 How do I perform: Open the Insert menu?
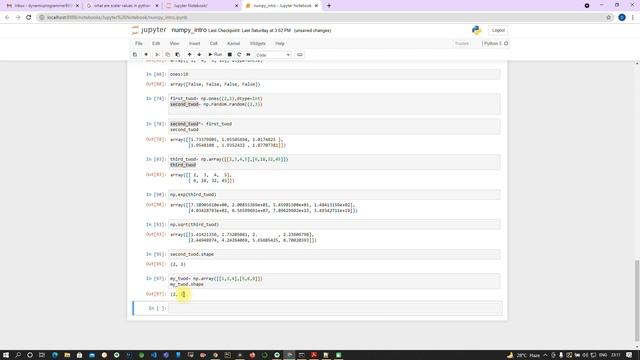(194, 43)
